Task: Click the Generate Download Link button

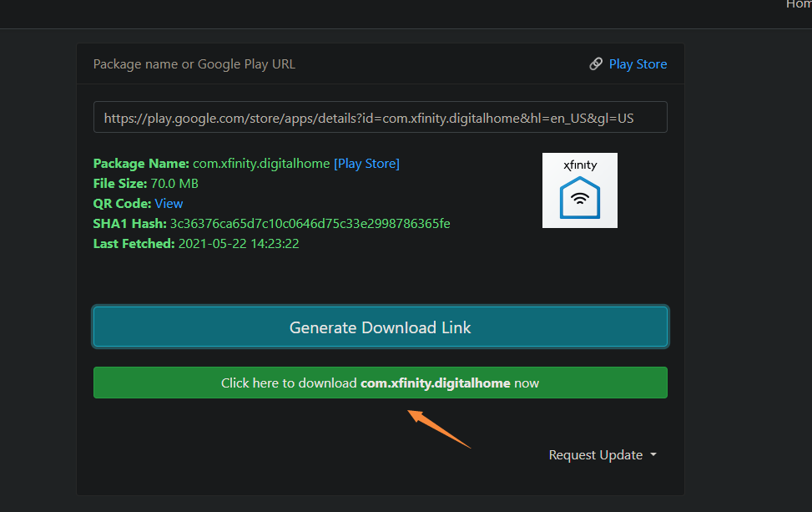Action: (380, 327)
